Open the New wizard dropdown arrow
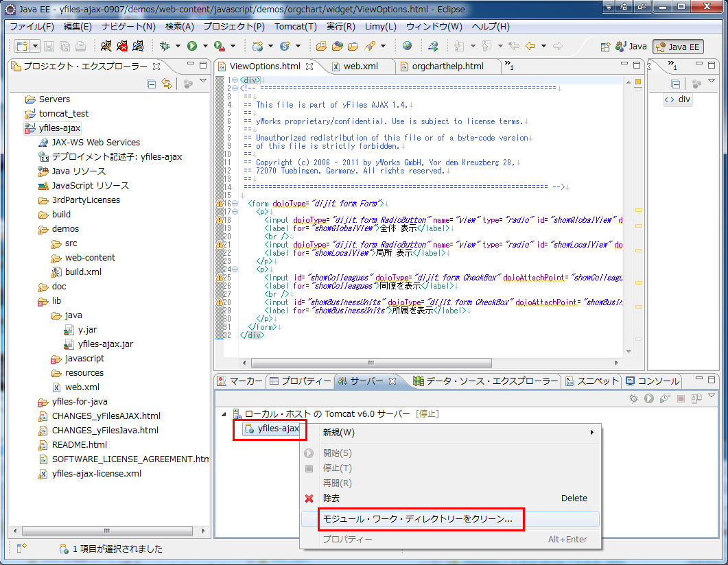 pos(34,46)
